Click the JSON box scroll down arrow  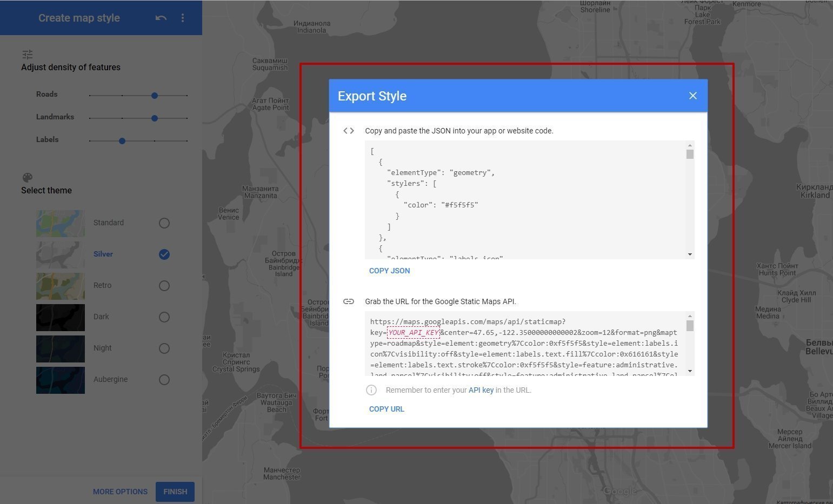tap(690, 254)
